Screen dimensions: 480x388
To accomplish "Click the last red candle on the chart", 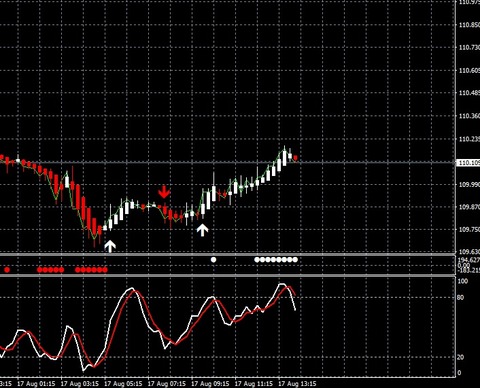I will [295, 158].
